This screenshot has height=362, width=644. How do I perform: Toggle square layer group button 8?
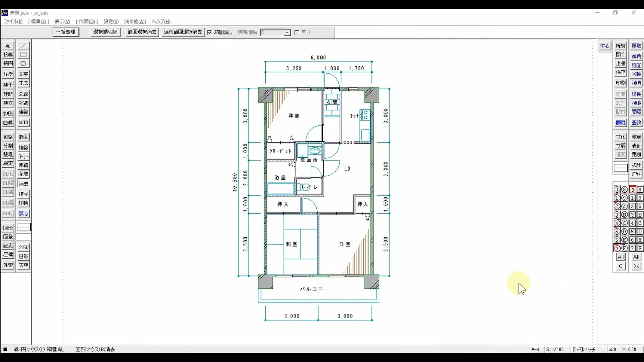[640, 190]
